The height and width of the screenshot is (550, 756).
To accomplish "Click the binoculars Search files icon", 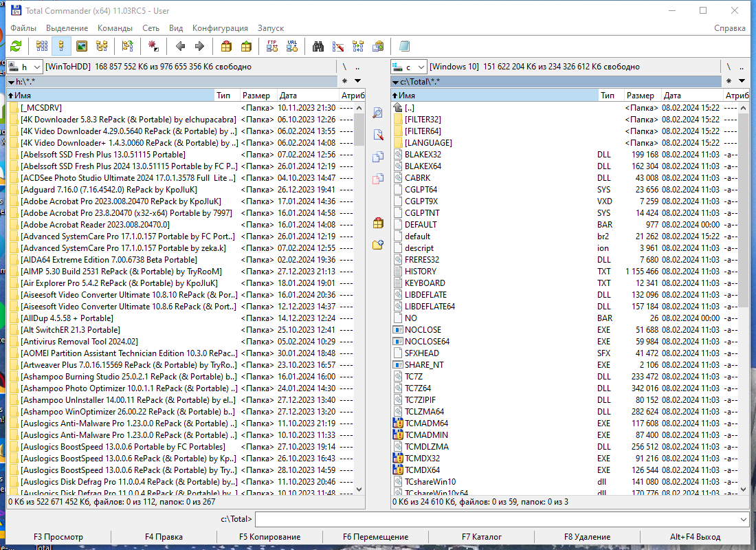I will tap(318, 46).
